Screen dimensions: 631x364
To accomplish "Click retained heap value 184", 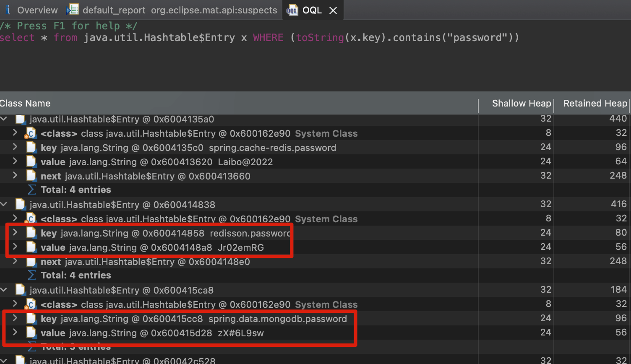I will 619,290.
